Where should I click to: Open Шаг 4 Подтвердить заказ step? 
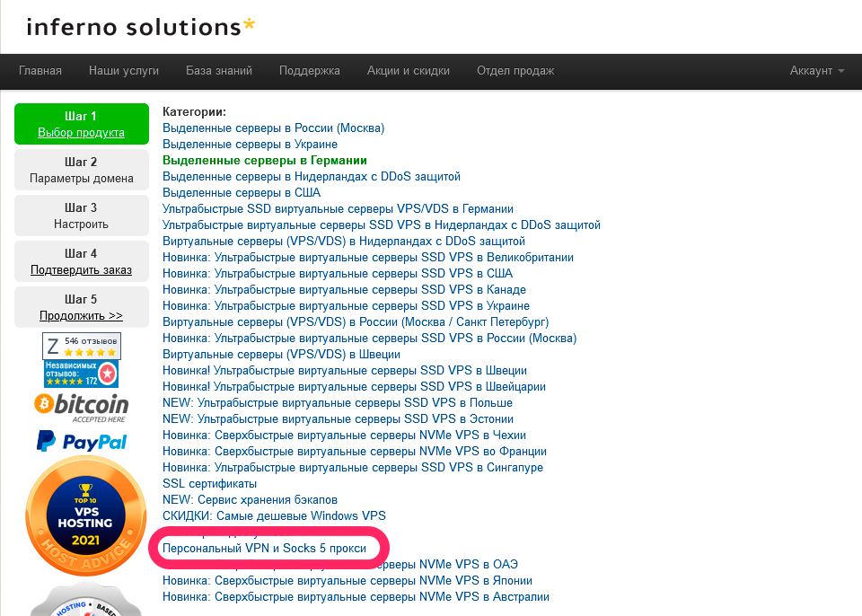[x=82, y=261]
